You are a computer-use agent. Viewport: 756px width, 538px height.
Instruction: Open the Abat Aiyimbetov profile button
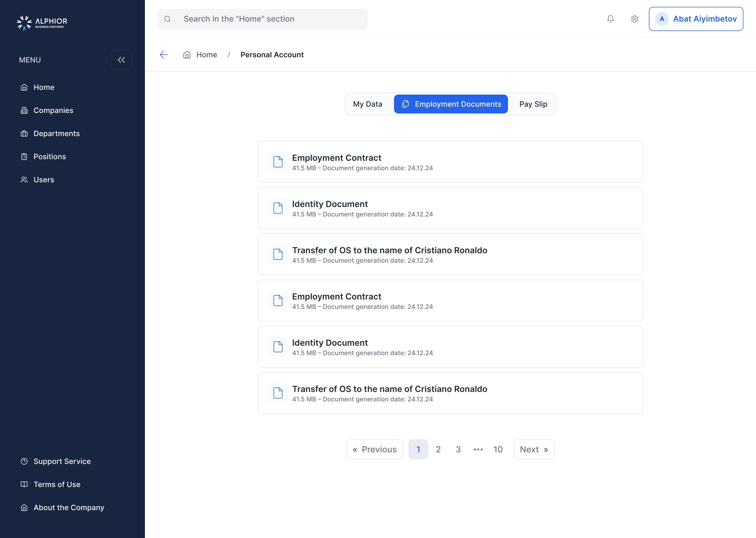pyautogui.click(x=696, y=19)
